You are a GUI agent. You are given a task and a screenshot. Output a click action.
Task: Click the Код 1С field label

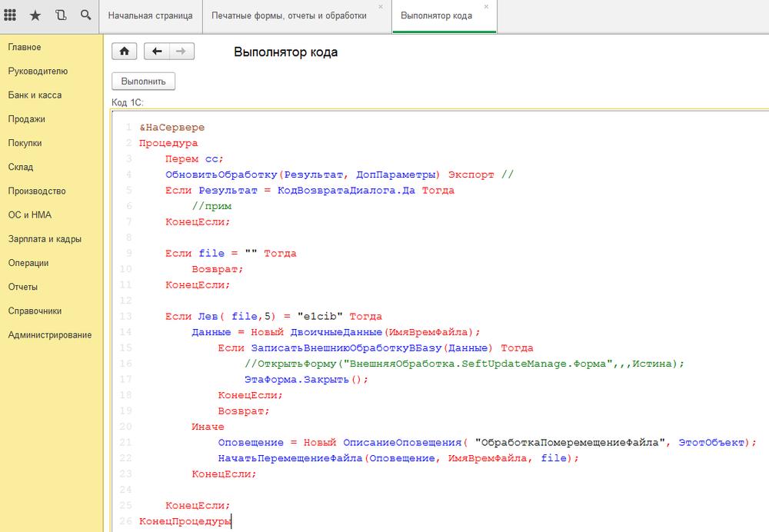click(128, 102)
